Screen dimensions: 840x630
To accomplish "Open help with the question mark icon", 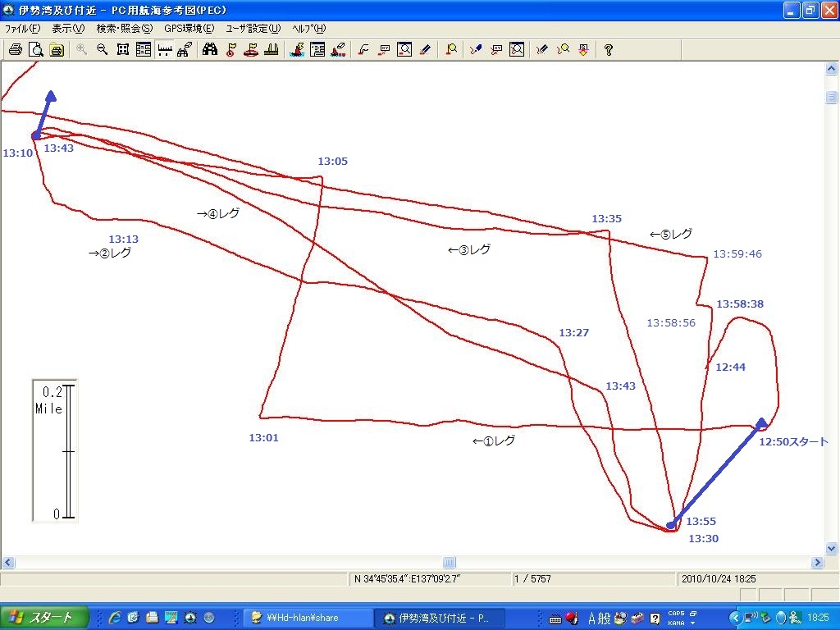I will tap(609, 50).
